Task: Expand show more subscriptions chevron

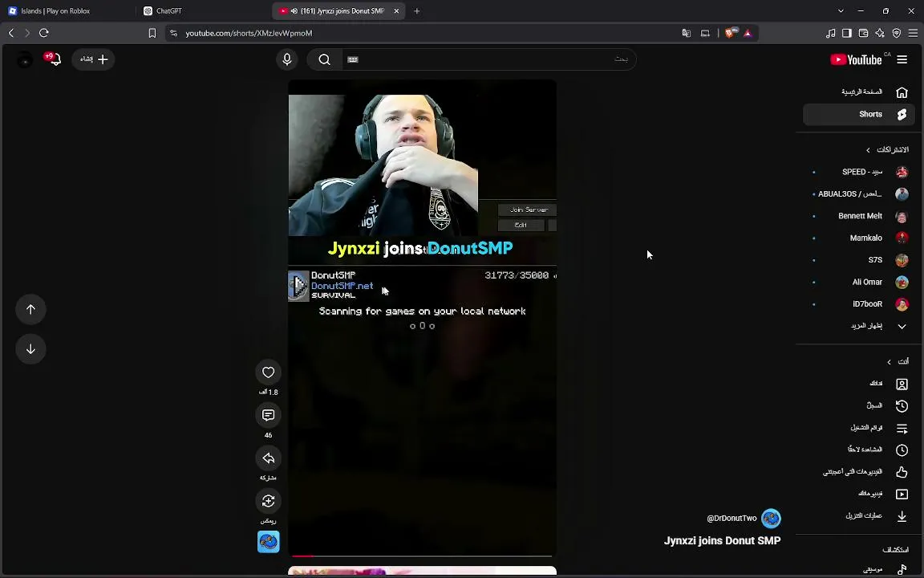Action: tap(902, 326)
